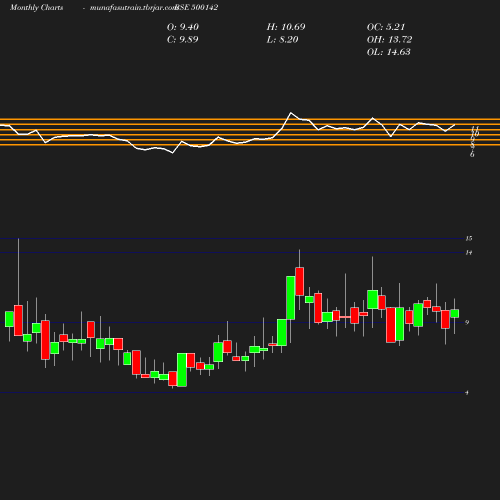Image resolution: width=500 pixels, height=500 pixels.
Task: Click the price axis label 4
Action: tap(467, 393)
